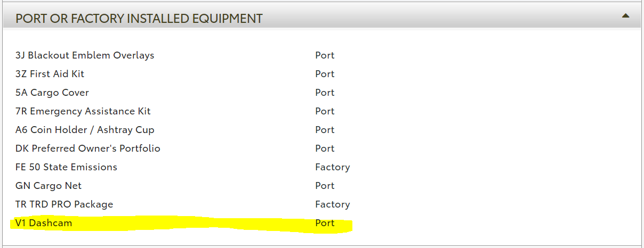Viewport: 644px width, 248px height.
Task: Click the Port value for First Aid Kit
Action: (x=325, y=74)
